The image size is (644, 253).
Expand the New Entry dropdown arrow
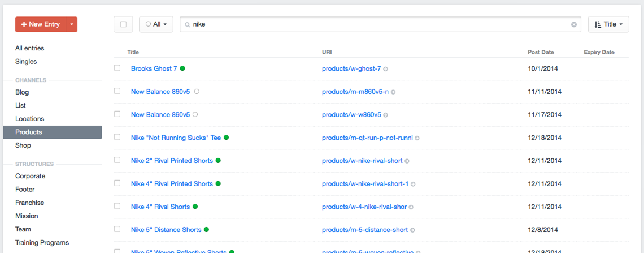(x=72, y=24)
